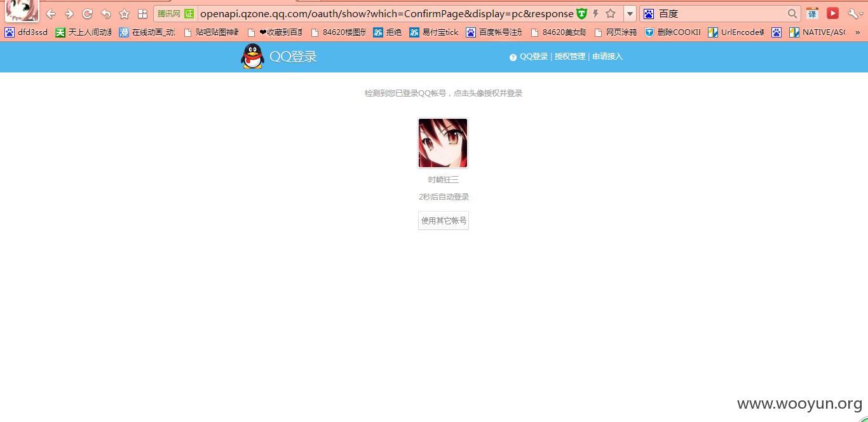Open the 授权管理 link
Viewport: 868px width, 422px height.
point(570,57)
